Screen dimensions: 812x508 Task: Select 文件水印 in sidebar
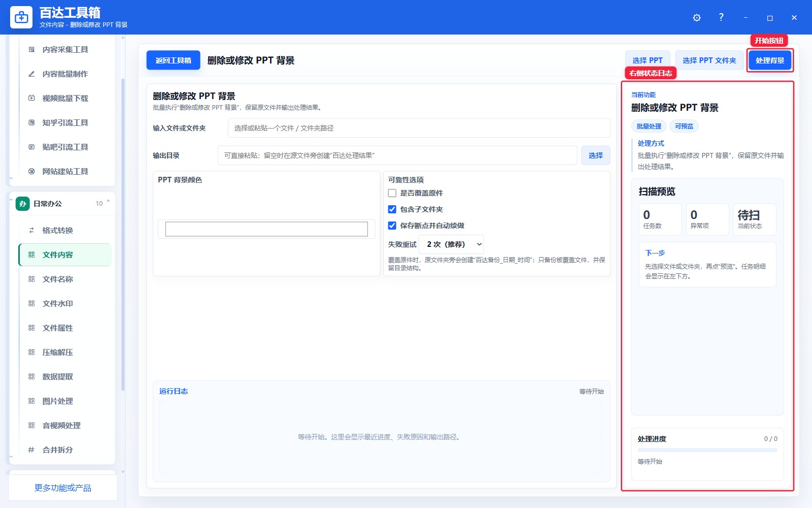65,304
